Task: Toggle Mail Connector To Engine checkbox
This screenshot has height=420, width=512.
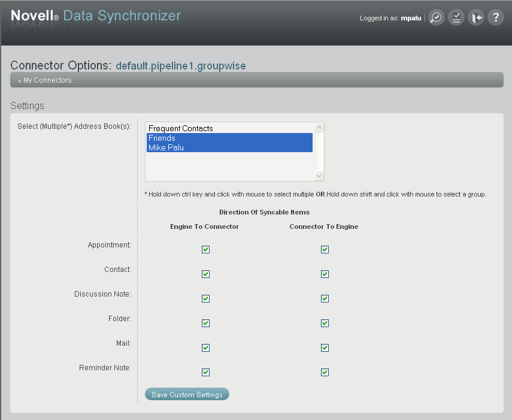Action: coord(325,348)
